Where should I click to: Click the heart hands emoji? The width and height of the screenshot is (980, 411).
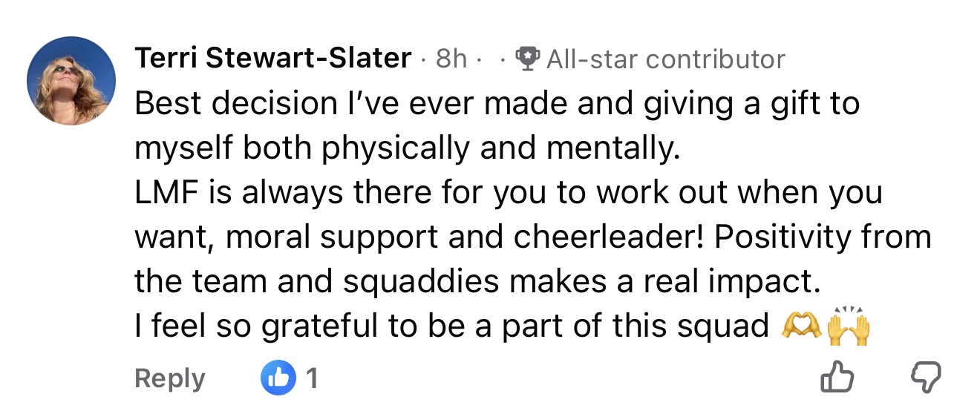[800, 326]
